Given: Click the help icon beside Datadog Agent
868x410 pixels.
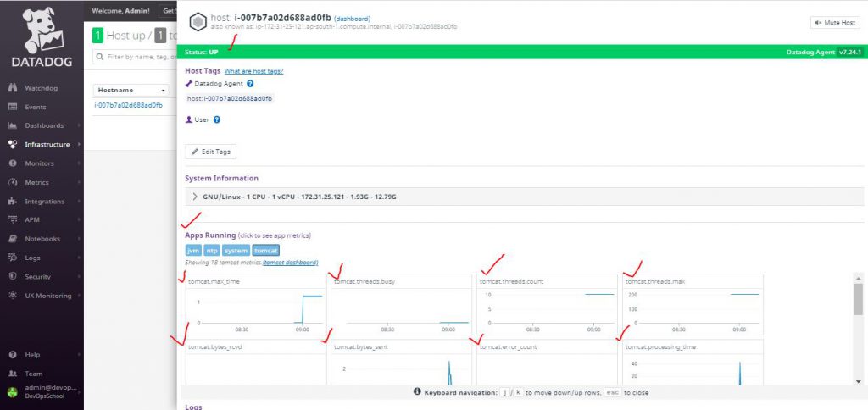Looking at the screenshot, I should 250,84.
